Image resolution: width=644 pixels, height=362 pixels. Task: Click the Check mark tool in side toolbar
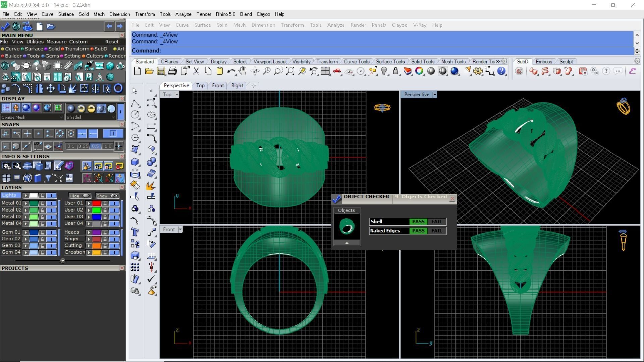(151, 279)
